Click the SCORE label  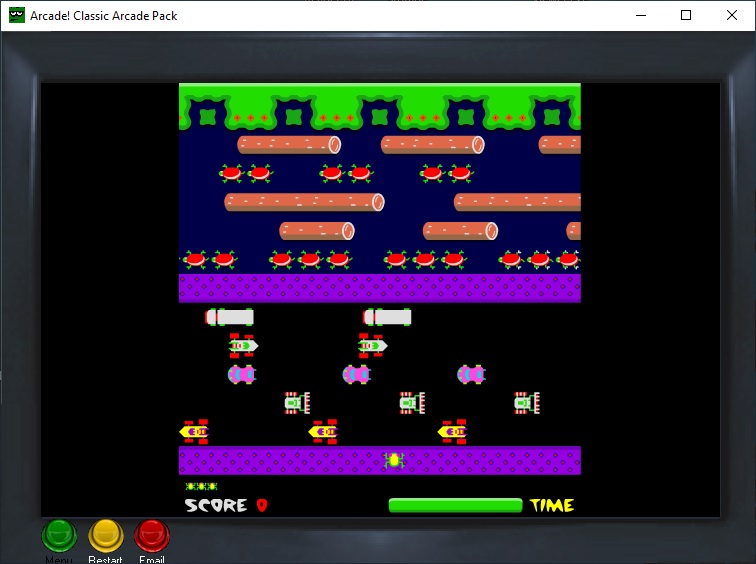click(216, 505)
